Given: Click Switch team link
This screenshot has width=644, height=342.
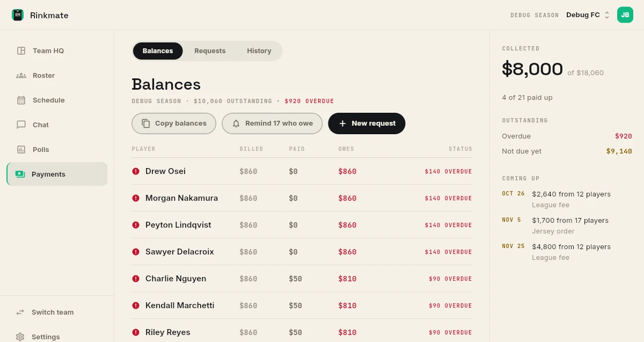Looking at the screenshot, I should click(57, 312).
